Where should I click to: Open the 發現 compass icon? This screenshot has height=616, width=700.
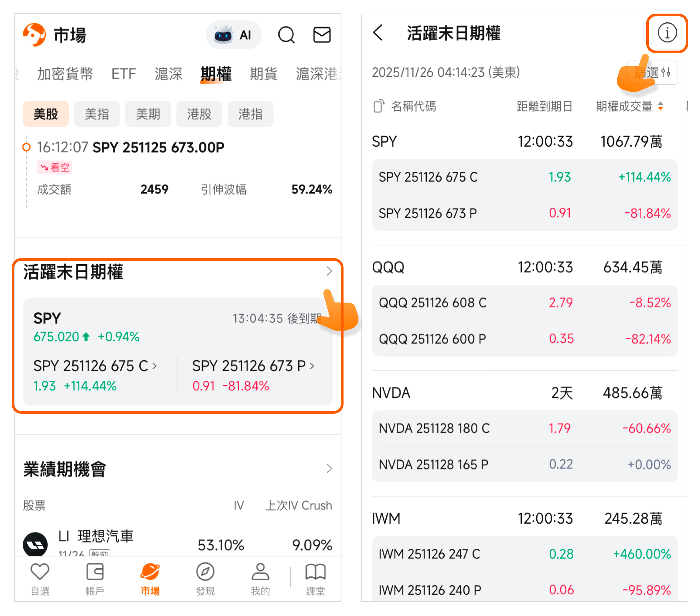pos(205,572)
